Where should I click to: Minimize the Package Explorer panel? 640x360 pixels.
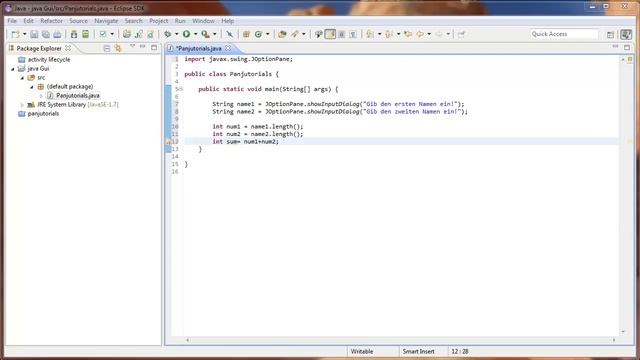click(142, 47)
